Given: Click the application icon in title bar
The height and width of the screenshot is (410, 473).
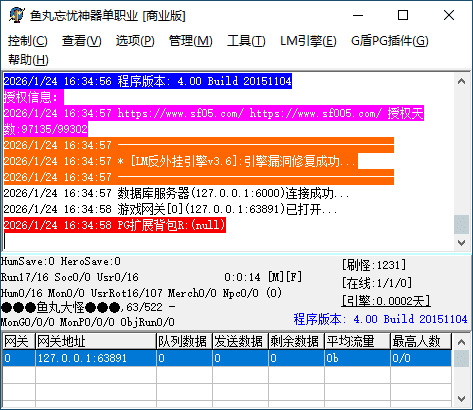Looking at the screenshot, I should coord(17,15).
